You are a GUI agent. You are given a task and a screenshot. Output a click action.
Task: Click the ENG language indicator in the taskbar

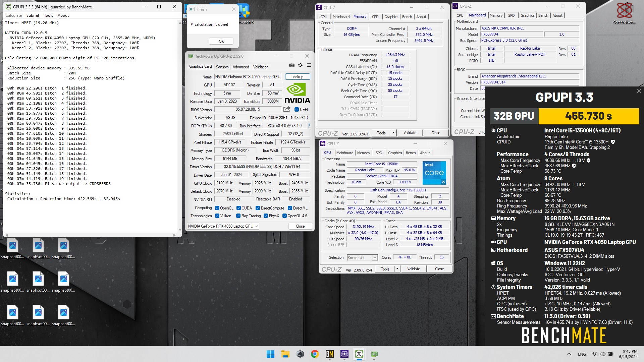[x=582, y=354]
